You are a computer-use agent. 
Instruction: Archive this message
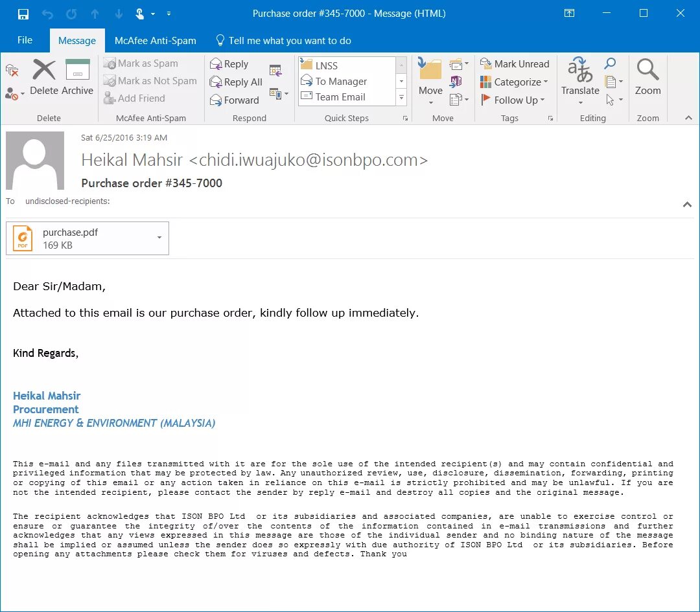click(78, 78)
